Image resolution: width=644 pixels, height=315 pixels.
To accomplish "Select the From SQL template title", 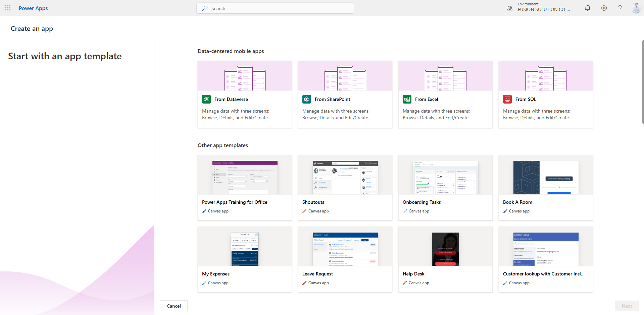I will tap(526, 99).
